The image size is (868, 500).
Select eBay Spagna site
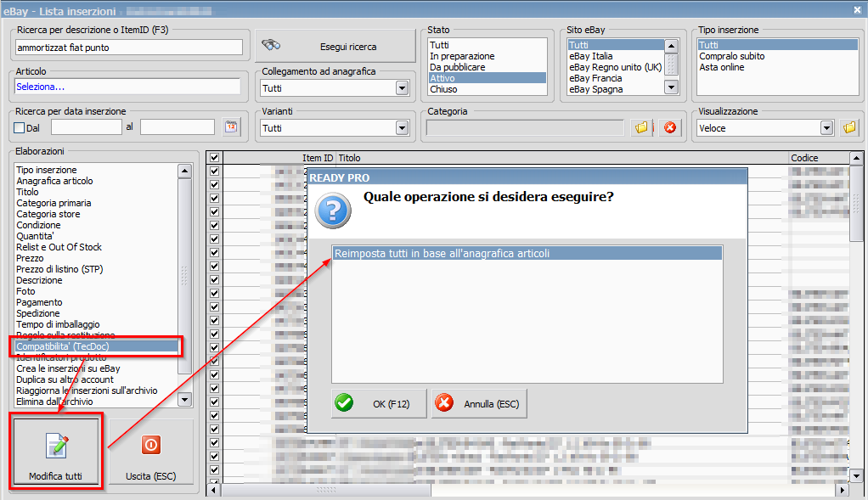click(x=616, y=89)
